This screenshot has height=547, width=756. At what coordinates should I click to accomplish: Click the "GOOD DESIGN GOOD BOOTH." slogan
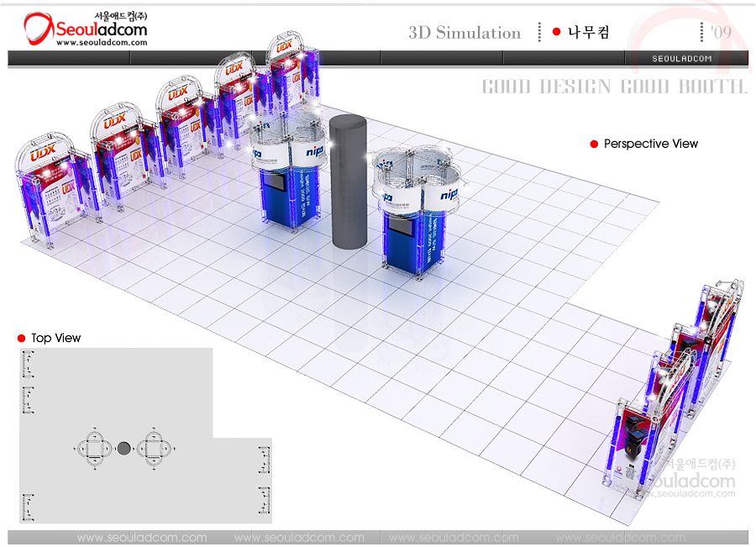615,87
